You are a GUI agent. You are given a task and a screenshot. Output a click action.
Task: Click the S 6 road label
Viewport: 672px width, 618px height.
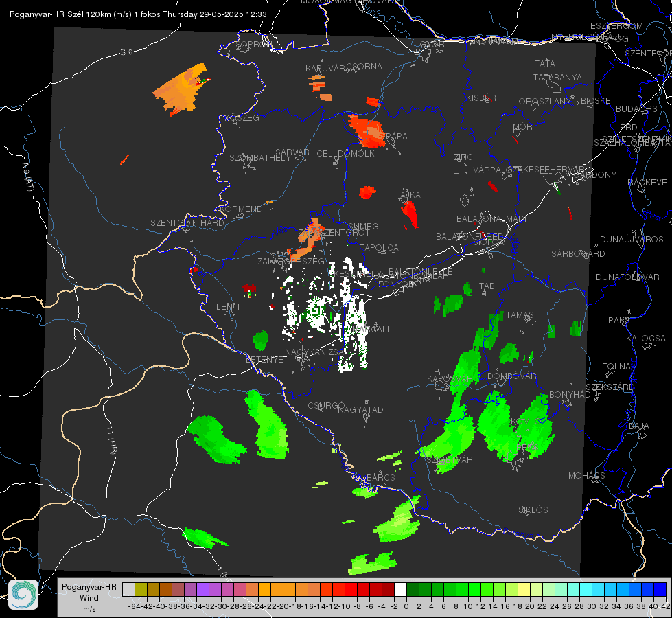[126, 52]
